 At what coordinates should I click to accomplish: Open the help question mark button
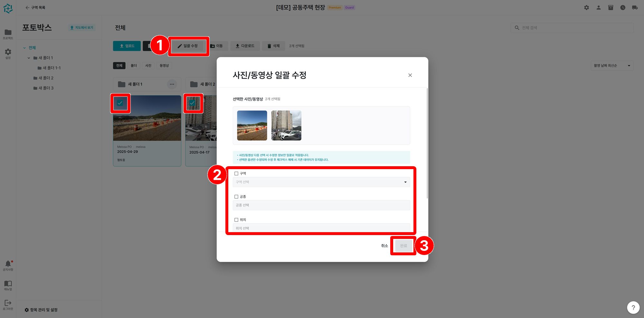point(633,307)
